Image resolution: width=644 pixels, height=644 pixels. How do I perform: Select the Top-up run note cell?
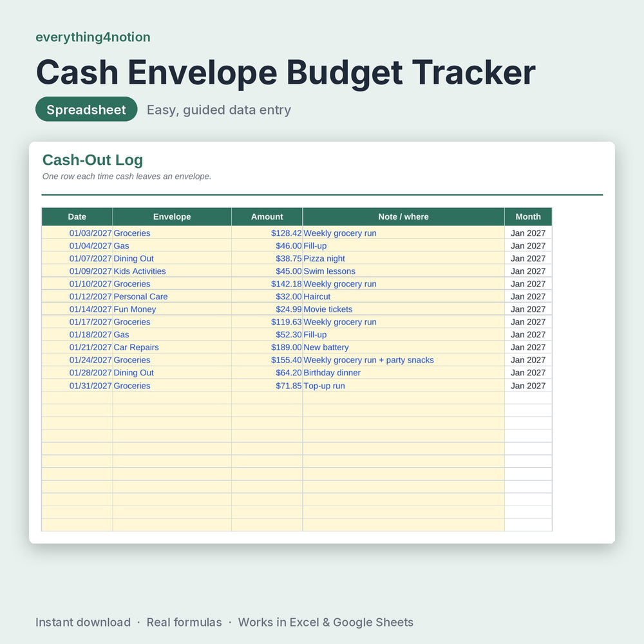[403, 386]
